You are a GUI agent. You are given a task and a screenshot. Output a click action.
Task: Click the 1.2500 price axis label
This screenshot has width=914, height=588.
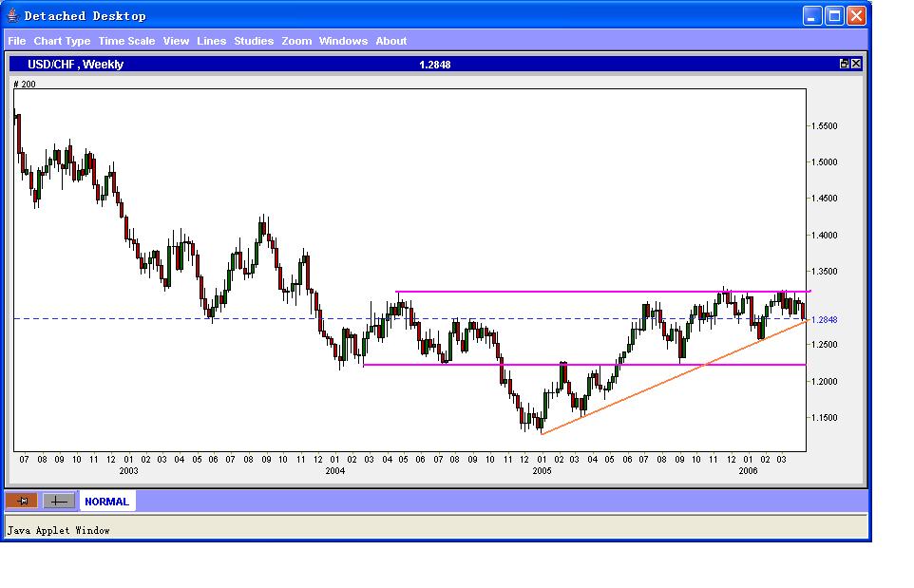(x=825, y=345)
